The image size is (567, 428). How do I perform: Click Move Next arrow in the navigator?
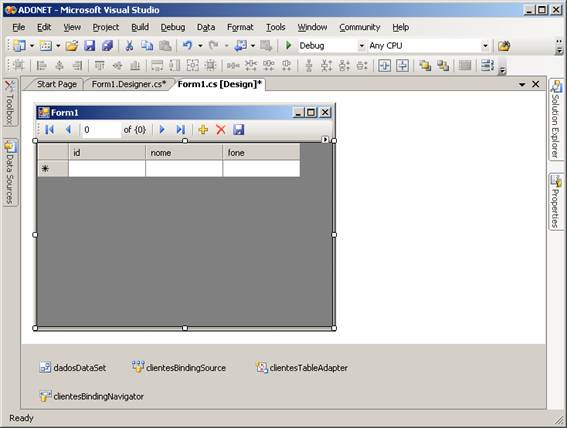point(162,129)
